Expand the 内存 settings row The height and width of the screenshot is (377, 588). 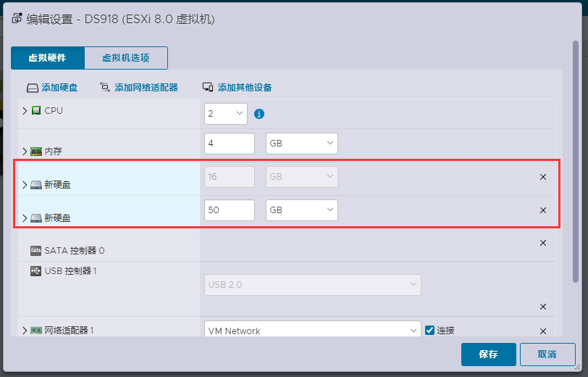(25, 152)
